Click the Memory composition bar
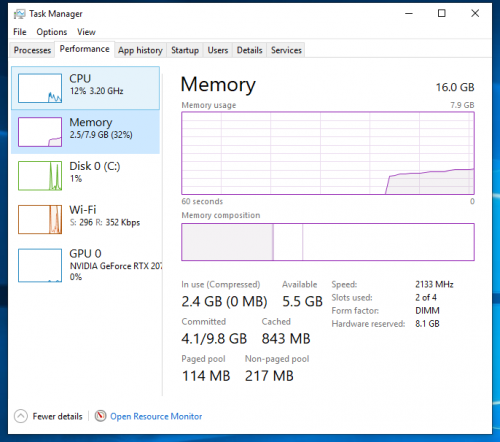500x442 pixels. pos(328,242)
